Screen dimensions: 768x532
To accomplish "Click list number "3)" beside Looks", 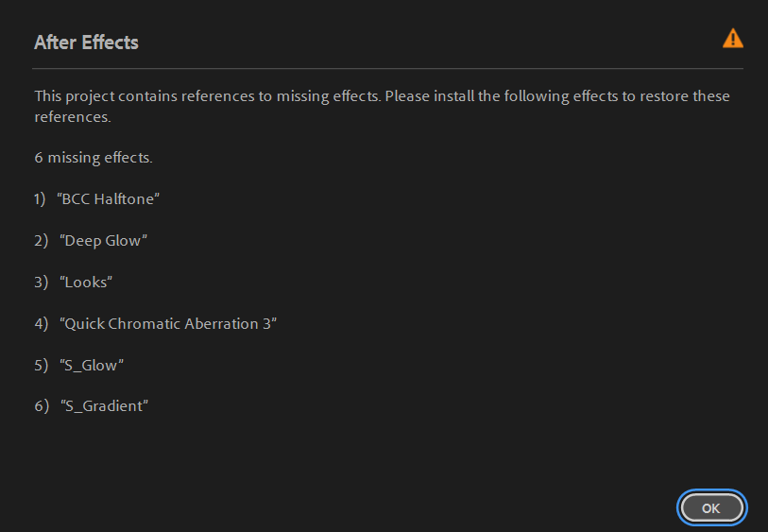I will click(x=41, y=283).
